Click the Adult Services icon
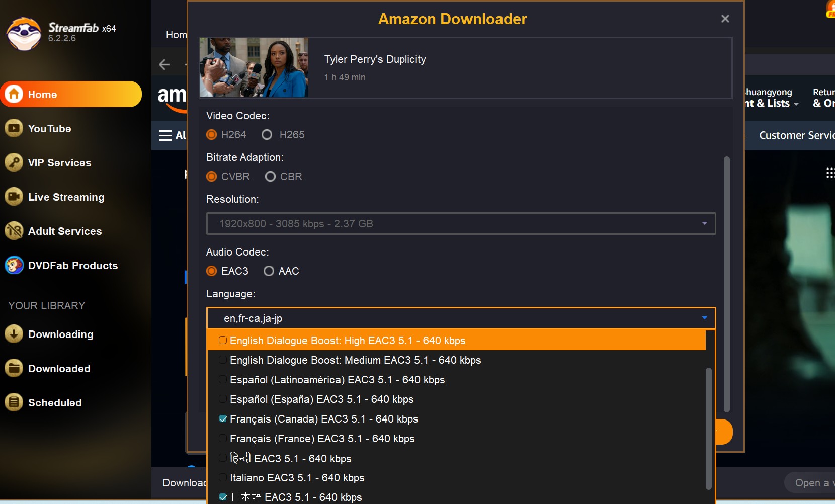The height and width of the screenshot is (504, 835). tap(14, 231)
